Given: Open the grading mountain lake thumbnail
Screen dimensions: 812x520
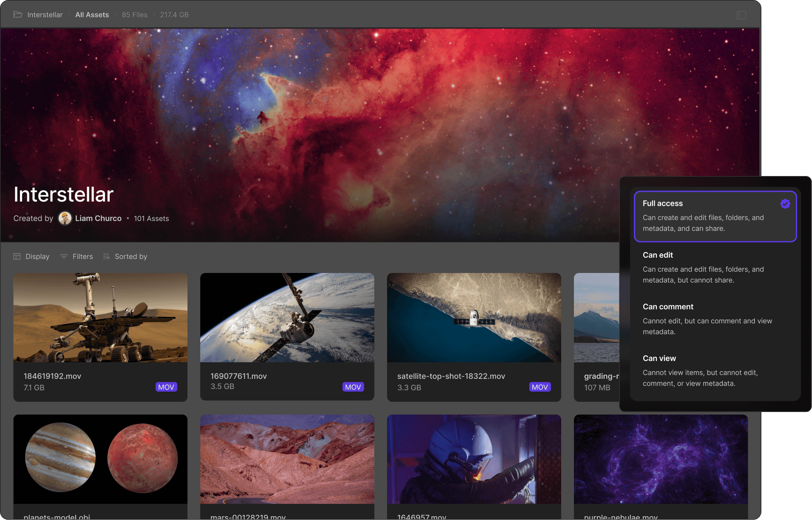Looking at the screenshot, I should [596, 318].
